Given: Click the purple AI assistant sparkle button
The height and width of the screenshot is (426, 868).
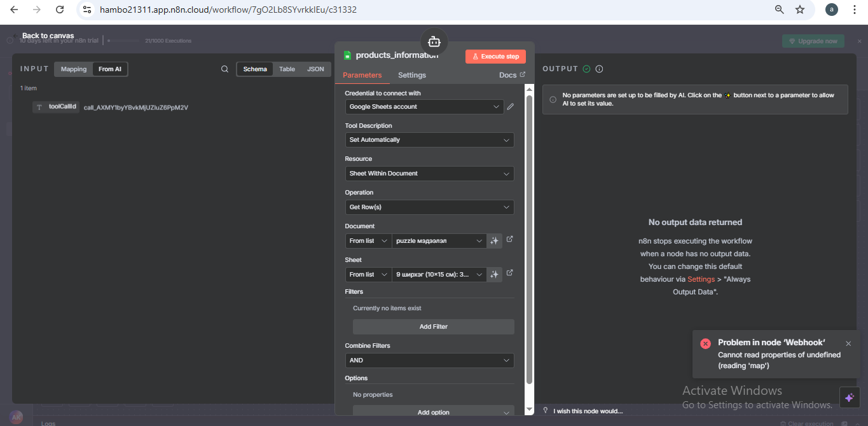Looking at the screenshot, I should 849,398.
